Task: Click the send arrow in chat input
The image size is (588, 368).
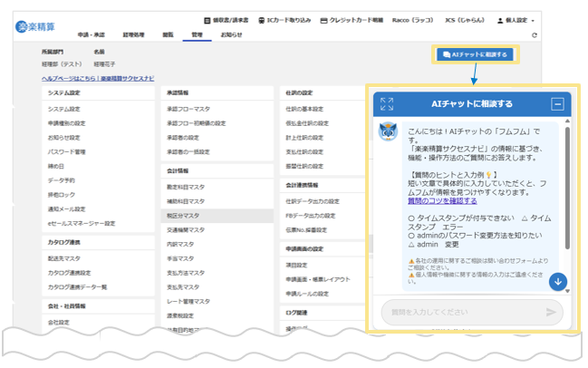Action: pyautogui.click(x=551, y=312)
